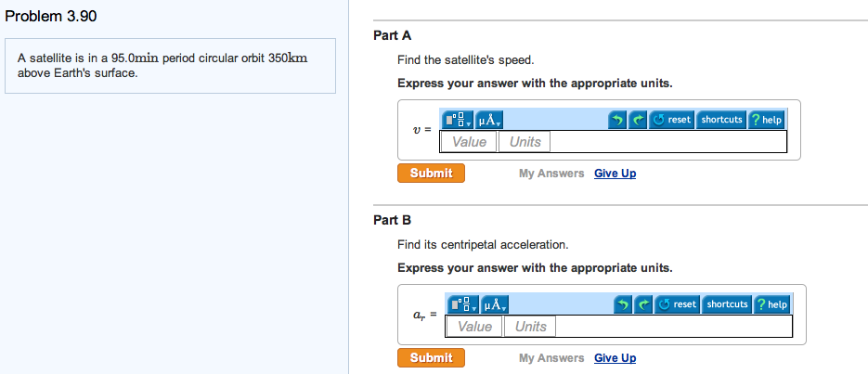Viewport: 868px width, 374px height.
Task: Open the templates menu in Part B toolbar
Action: [x=462, y=304]
